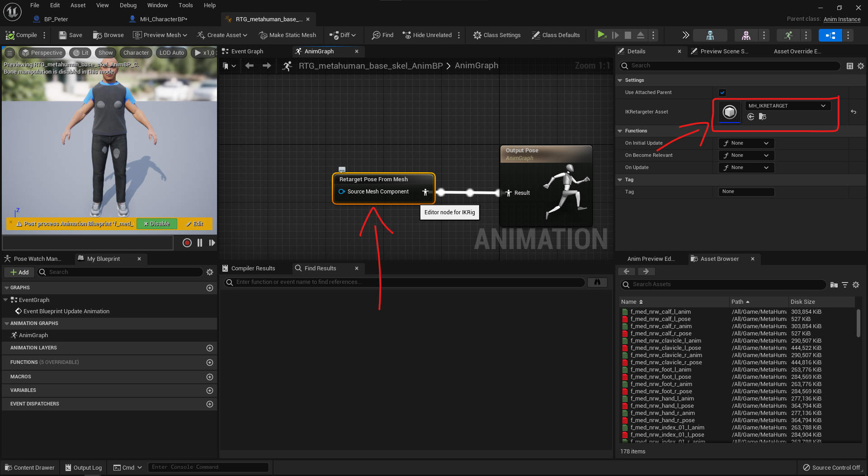Open On Become Relevant function dropdown

point(746,156)
